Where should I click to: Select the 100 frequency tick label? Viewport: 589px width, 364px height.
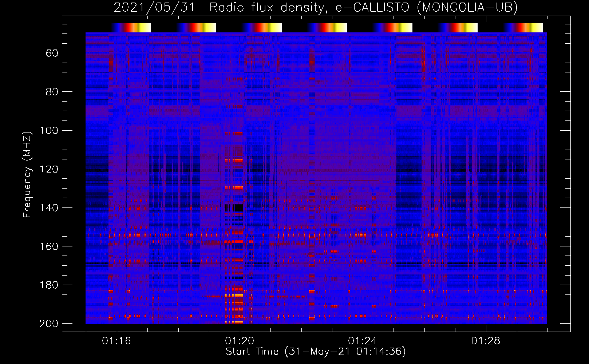click(x=49, y=130)
